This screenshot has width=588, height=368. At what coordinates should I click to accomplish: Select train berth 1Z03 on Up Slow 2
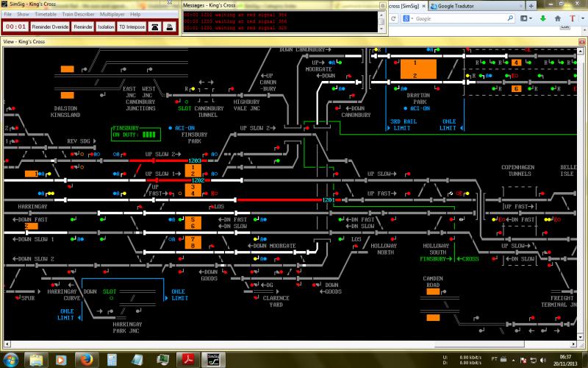[195, 160]
